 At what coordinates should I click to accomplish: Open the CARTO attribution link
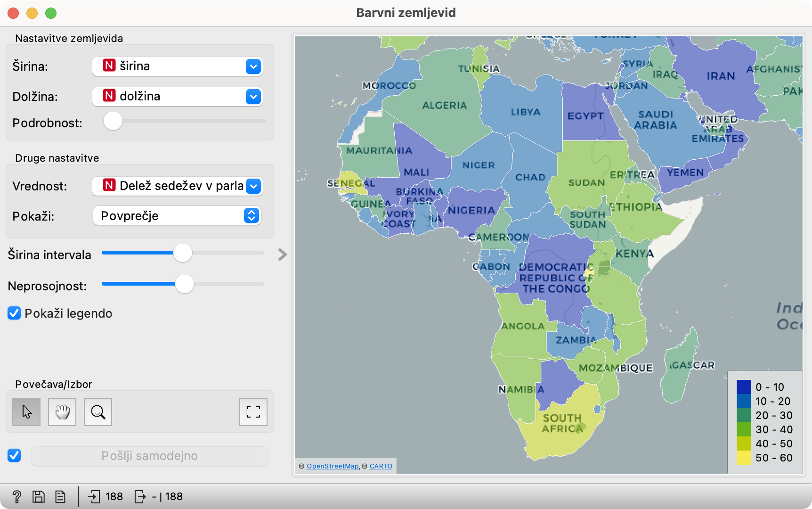tap(381, 466)
